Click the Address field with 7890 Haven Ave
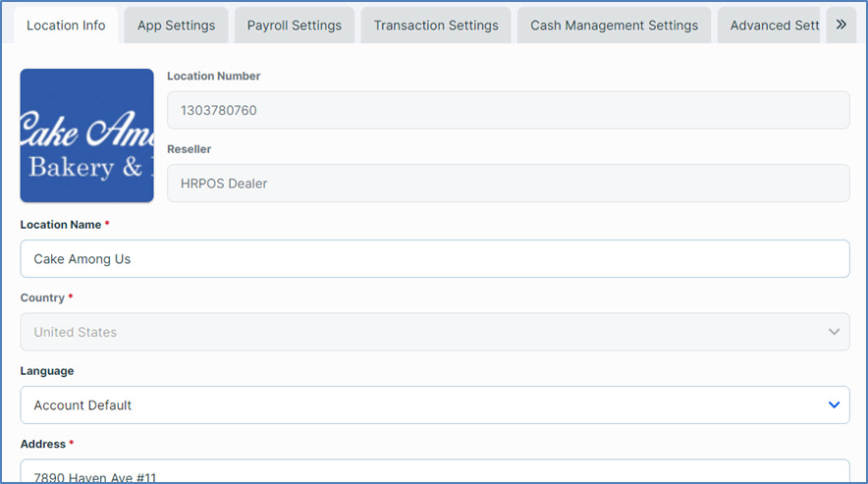868x484 pixels. click(x=434, y=473)
